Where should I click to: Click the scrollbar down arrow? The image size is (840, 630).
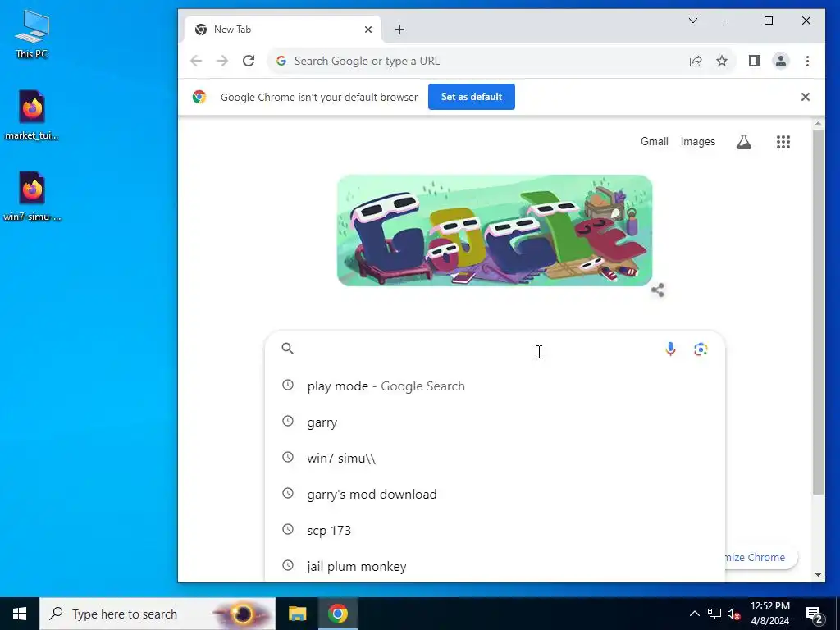click(818, 575)
